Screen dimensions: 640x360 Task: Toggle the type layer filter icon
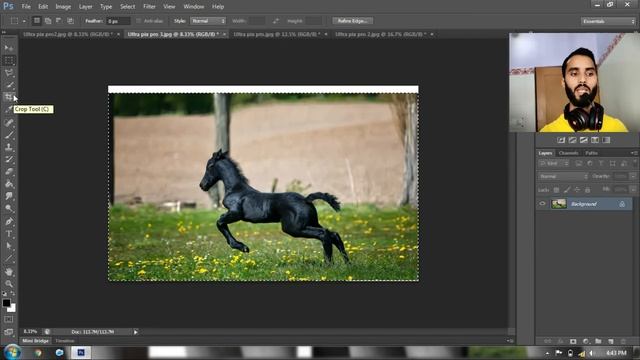pos(601,164)
